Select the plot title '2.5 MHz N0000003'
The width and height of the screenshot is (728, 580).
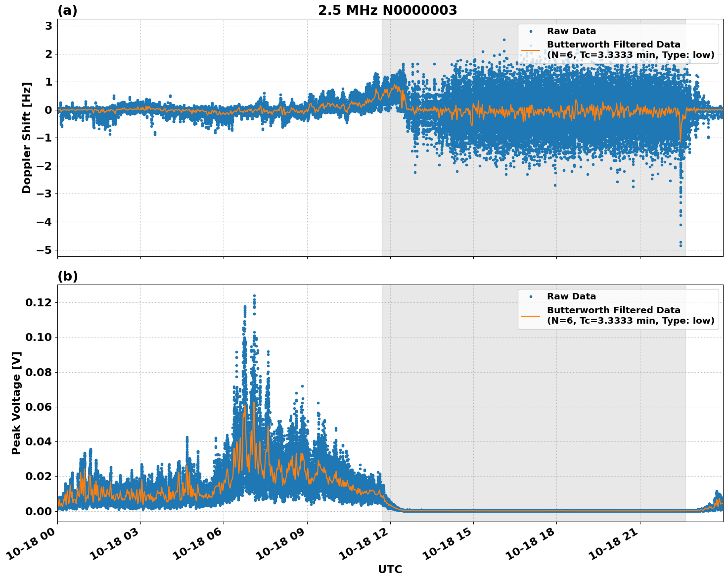pos(387,10)
